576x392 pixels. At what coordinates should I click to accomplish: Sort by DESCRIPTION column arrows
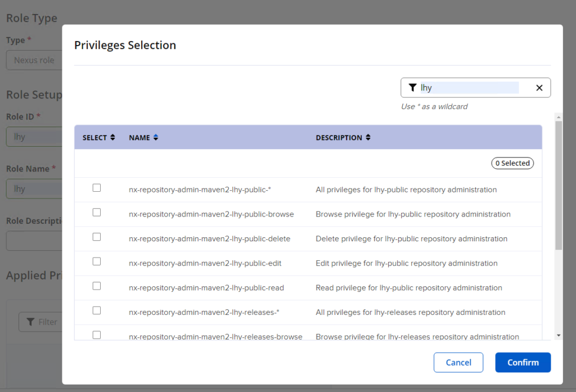click(368, 137)
